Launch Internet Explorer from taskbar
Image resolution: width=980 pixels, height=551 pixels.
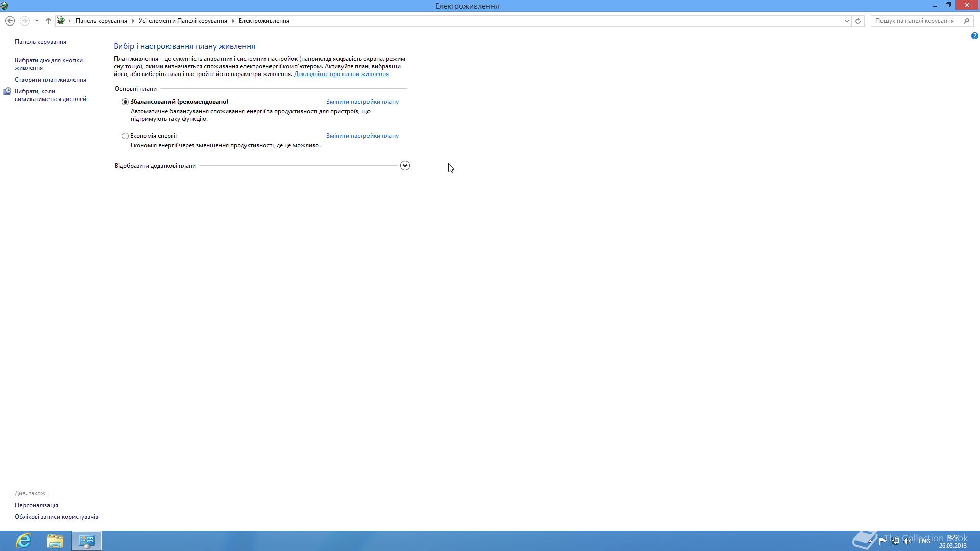point(23,541)
